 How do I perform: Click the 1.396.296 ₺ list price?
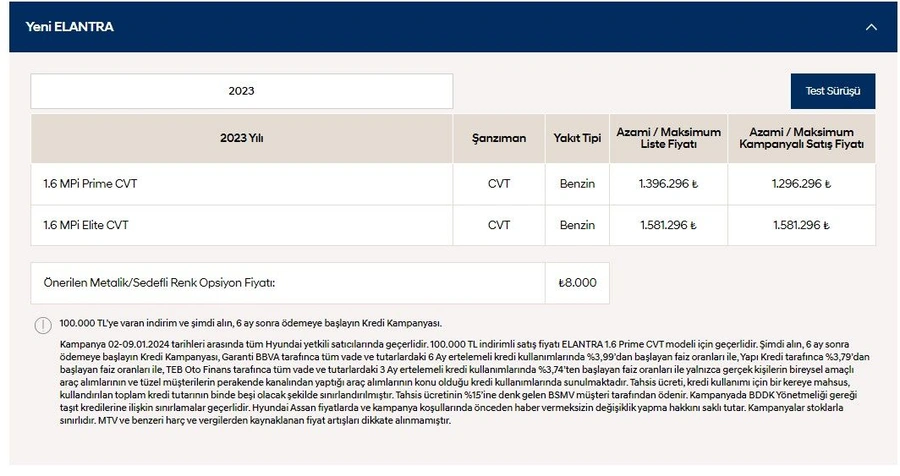click(x=668, y=184)
